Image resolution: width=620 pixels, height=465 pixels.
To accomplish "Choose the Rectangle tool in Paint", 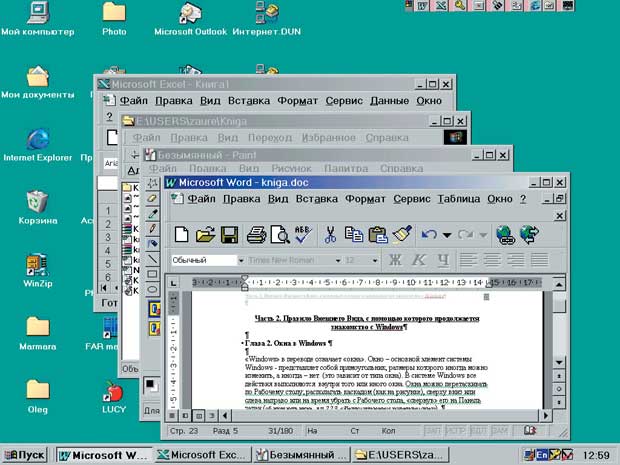I will (152, 274).
